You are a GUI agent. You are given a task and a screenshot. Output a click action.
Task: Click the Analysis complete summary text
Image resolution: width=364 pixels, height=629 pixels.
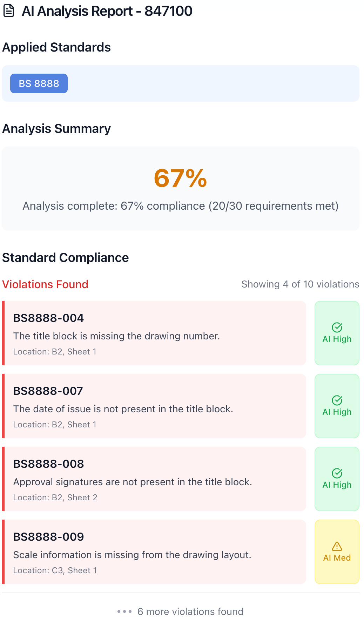(x=181, y=206)
